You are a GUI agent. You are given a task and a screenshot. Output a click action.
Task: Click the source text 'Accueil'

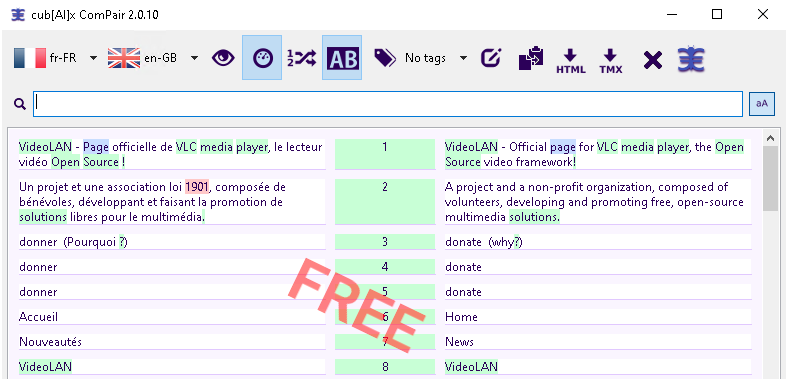coord(39,317)
